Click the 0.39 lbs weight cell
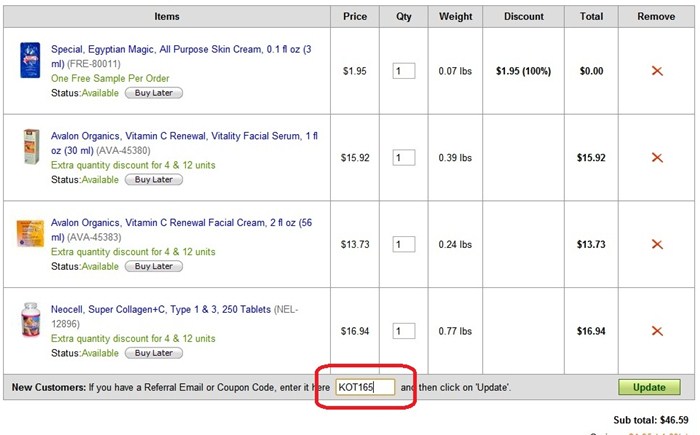The height and width of the screenshot is (435, 700). (x=455, y=158)
